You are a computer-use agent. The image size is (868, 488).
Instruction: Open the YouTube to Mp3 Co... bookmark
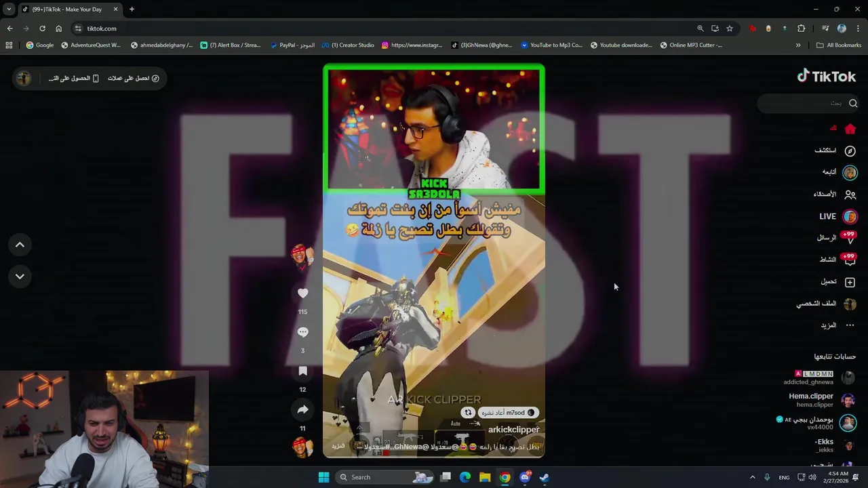[551, 45]
